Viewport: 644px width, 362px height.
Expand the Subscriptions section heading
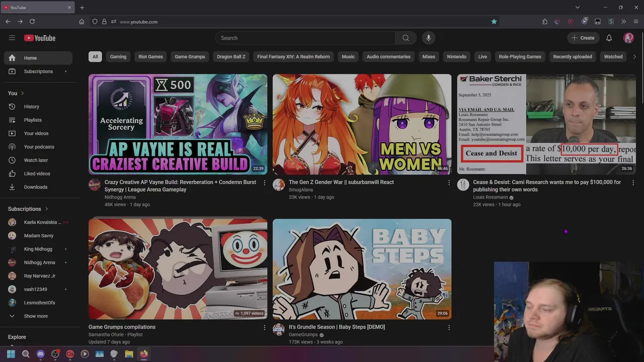[28, 209]
